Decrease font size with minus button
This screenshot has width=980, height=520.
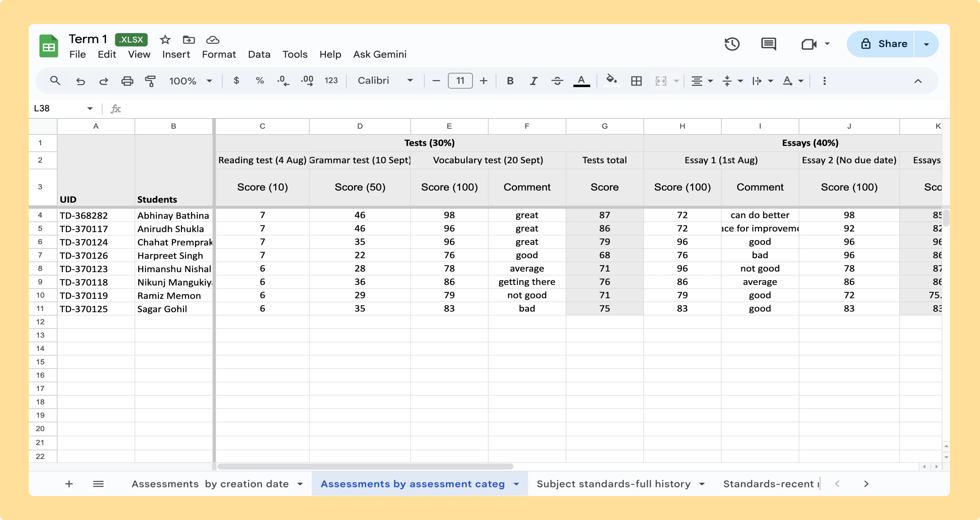(x=436, y=81)
